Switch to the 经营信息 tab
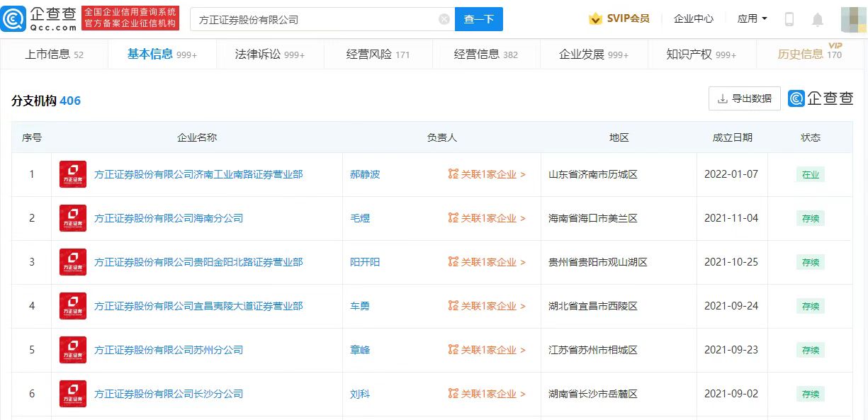 click(x=486, y=55)
